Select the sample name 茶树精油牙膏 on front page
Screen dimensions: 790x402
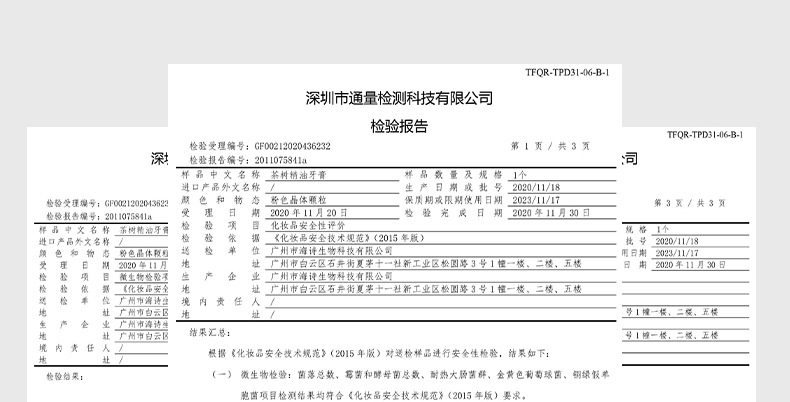299,175
